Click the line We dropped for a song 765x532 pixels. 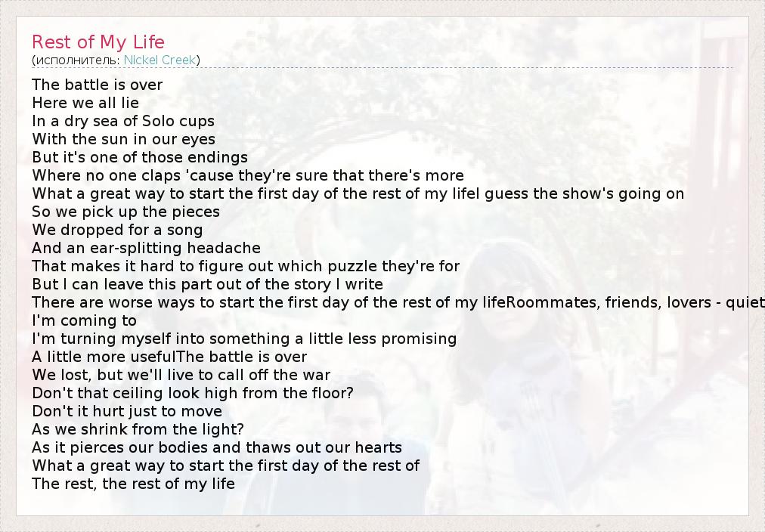(117, 230)
